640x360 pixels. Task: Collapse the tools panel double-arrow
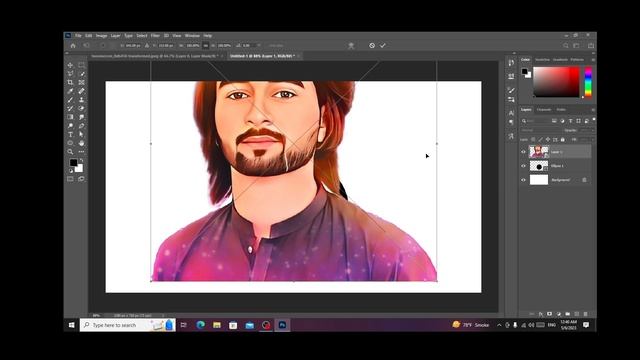click(67, 53)
